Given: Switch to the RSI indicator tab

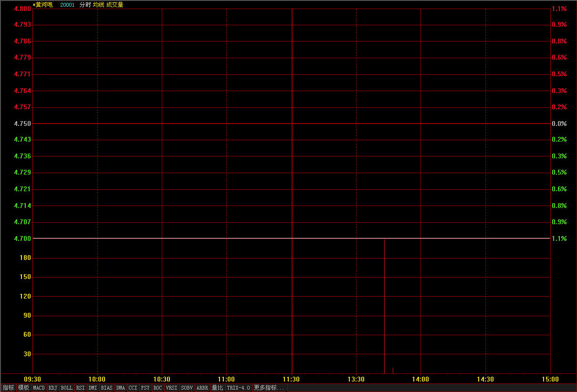Looking at the screenshot, I should coord(80,388).
